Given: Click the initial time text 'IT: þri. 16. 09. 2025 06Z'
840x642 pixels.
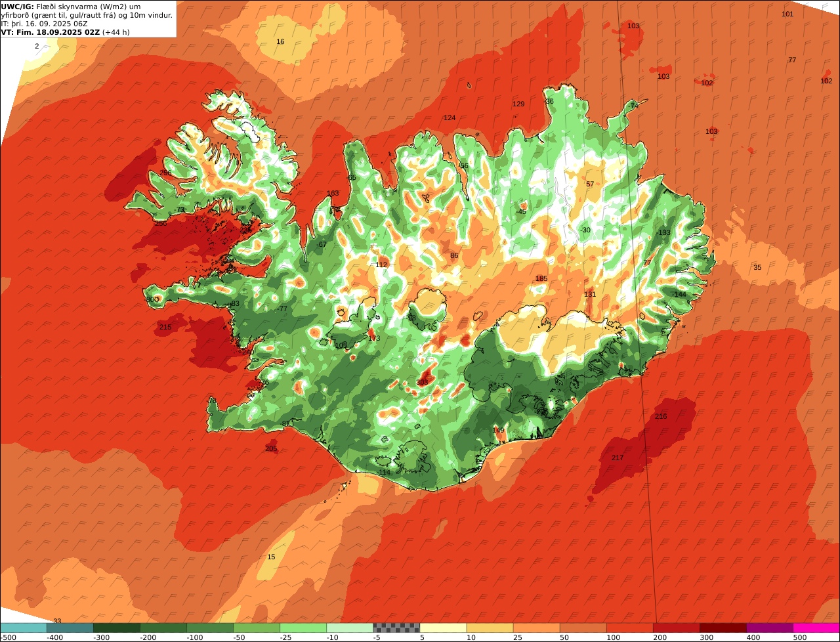Looking at the screenshot, I should click(x=45, y=24).
